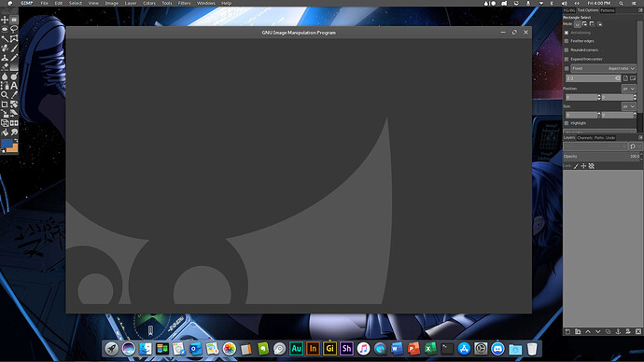Select the Move tool in toolbox

tap(5, 20)
